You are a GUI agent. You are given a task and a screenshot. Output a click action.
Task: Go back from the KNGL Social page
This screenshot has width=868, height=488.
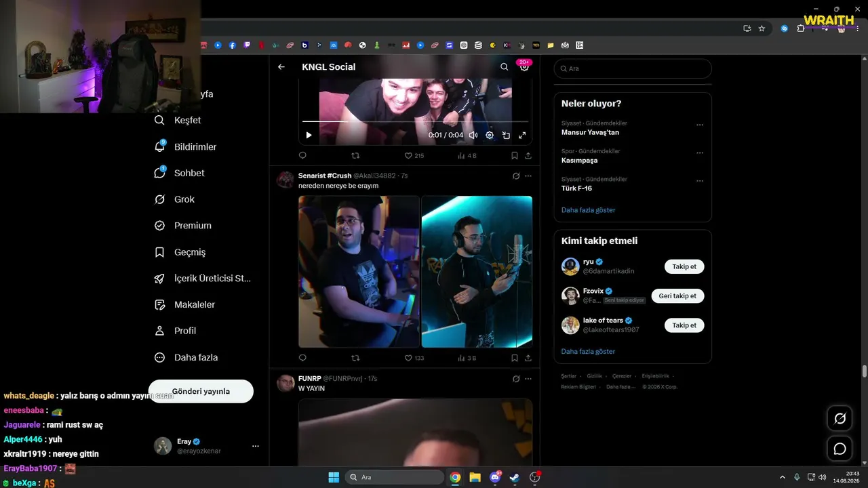[x=281, y=67]
